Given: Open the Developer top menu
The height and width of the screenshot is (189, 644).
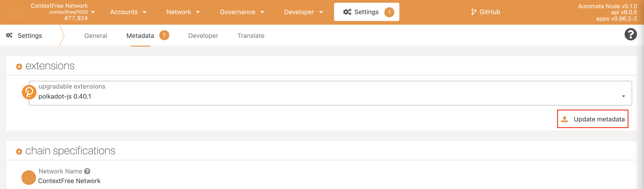Looking at the screenshot, I should pyautogui.click(x=303, y=12).
